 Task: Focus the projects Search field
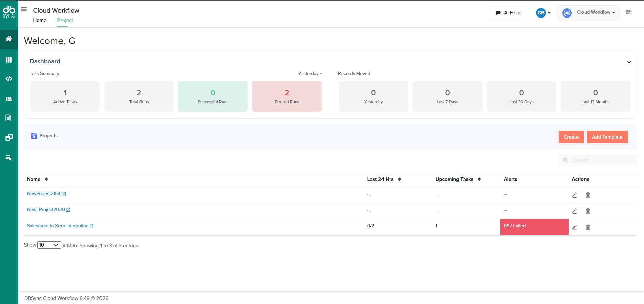point(598,160)
